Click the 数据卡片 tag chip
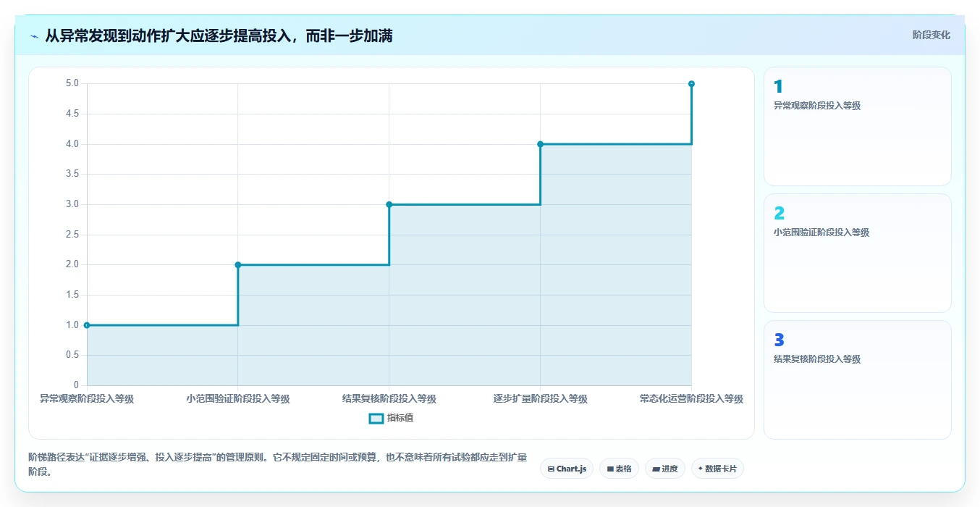The height and width of the screenshot is (507, 980). (717, 469)
